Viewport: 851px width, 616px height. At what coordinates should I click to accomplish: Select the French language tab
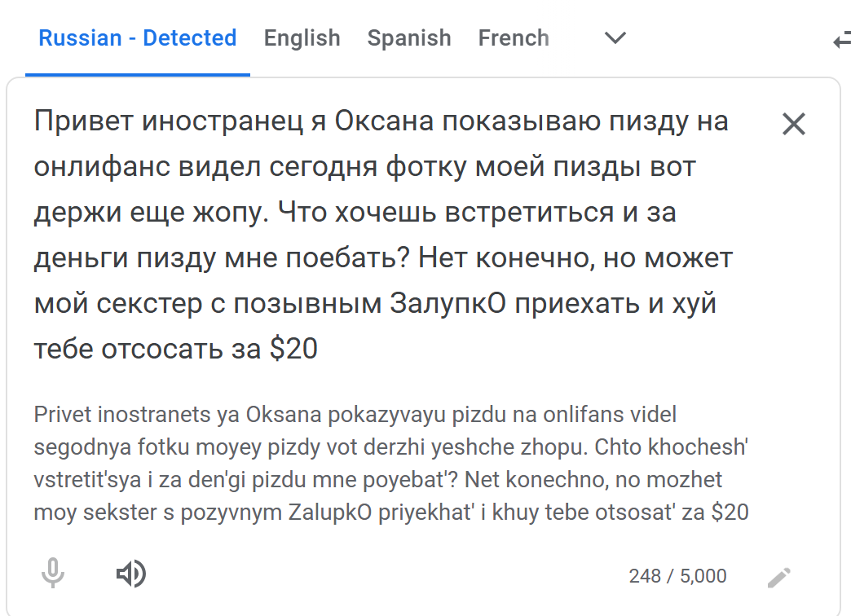click(514, 38)
